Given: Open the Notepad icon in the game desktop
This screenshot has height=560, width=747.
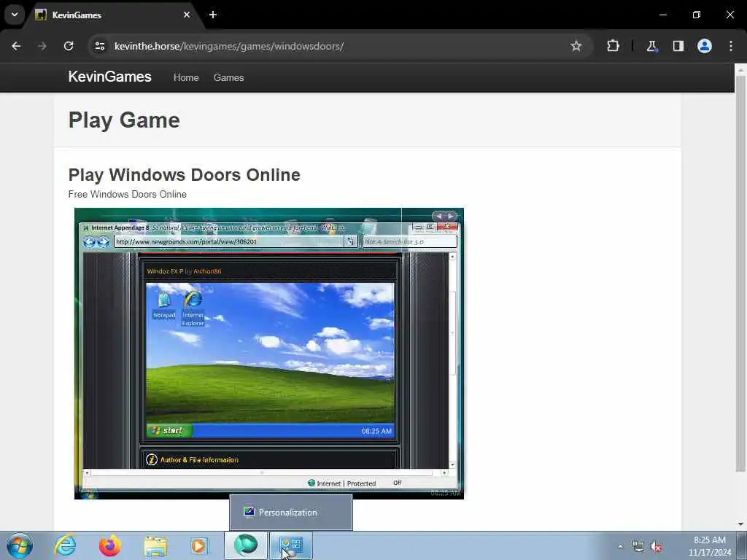Looking at the screenshot, I should point(164,306).
